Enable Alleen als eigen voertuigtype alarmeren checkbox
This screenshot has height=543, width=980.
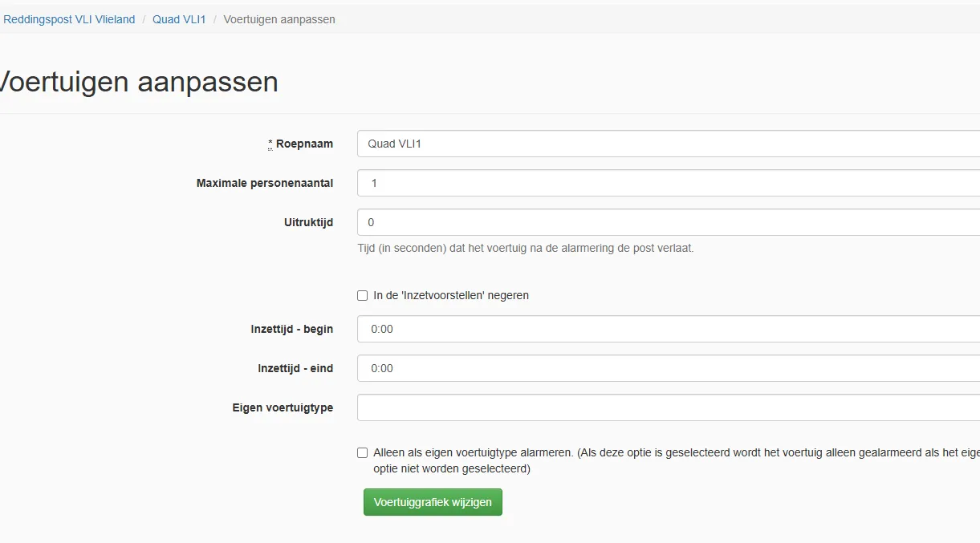tap(363, 453)
